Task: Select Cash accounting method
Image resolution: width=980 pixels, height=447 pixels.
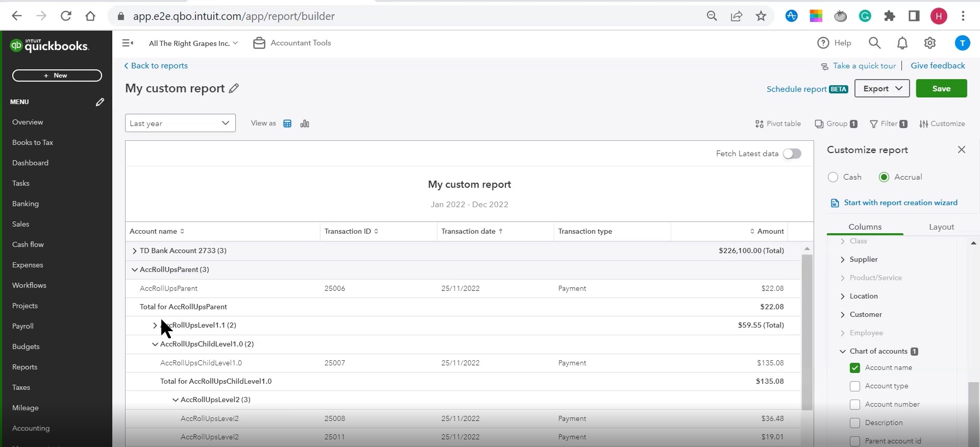Action: pyautogui.click(x=833, y=177)
